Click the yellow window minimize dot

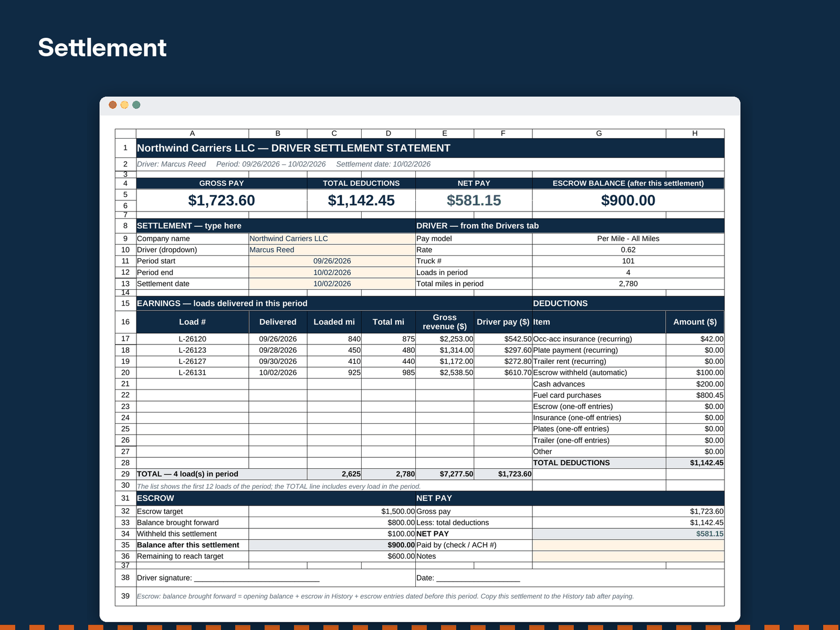point(124,105)
